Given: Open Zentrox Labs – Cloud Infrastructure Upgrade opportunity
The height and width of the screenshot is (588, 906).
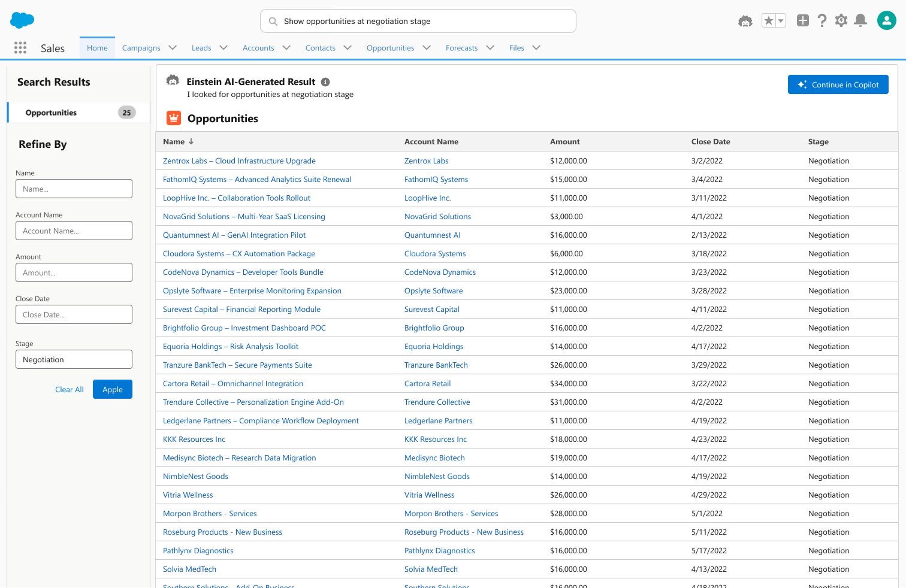Looking at the screenshot, I should pyautogui.click(x=239, y=161).
